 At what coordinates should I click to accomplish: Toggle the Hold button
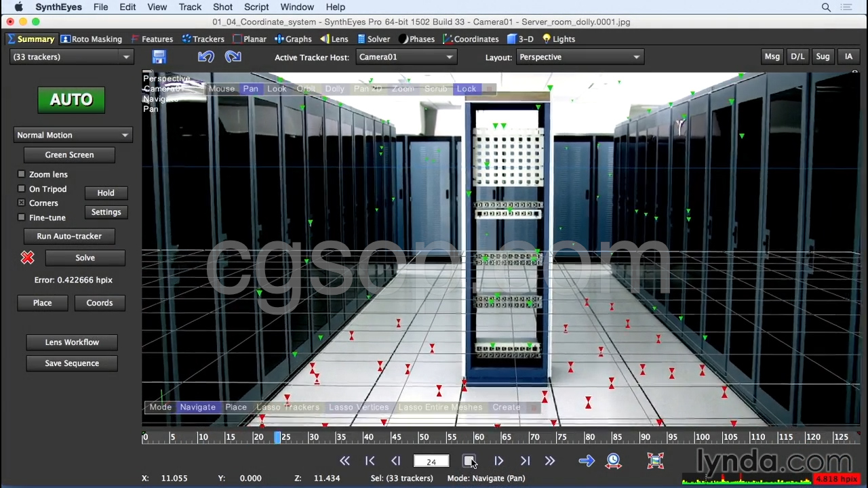106,192
